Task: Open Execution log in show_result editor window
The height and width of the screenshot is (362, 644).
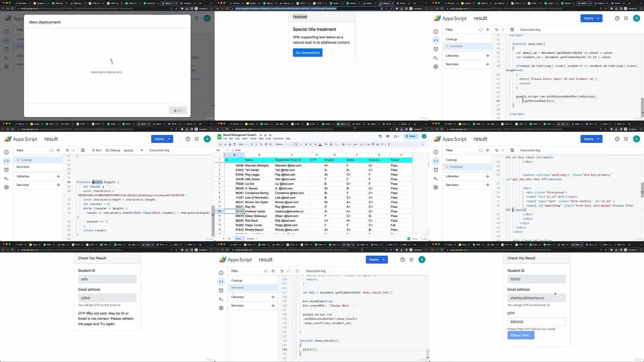Action: point(316,271)
